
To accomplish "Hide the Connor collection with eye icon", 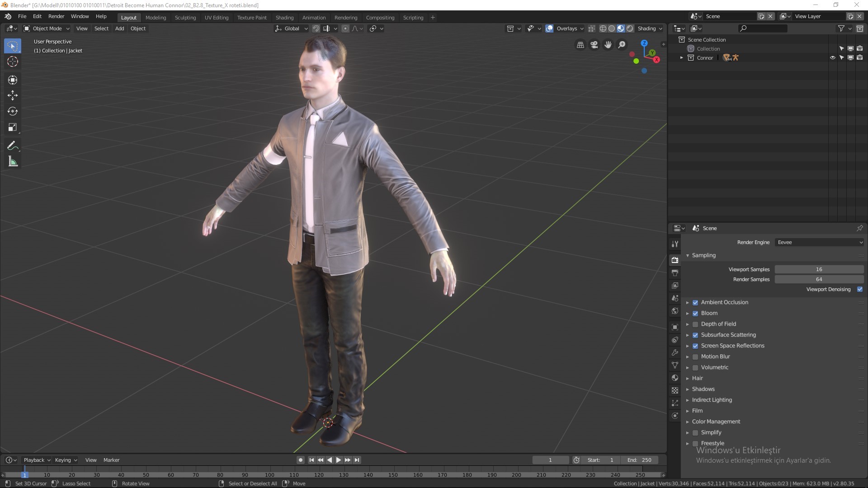I will pyautogui.click(x=832, y=58).
